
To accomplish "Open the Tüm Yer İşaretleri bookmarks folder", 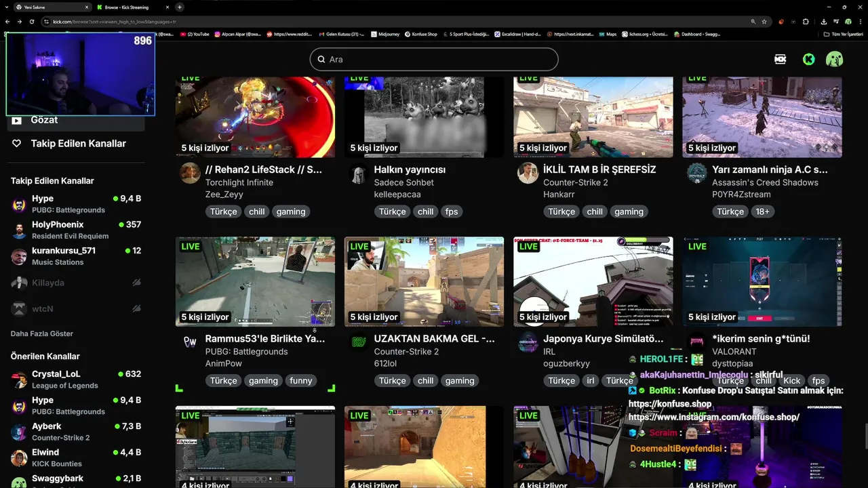I will [x=843, y=34].
